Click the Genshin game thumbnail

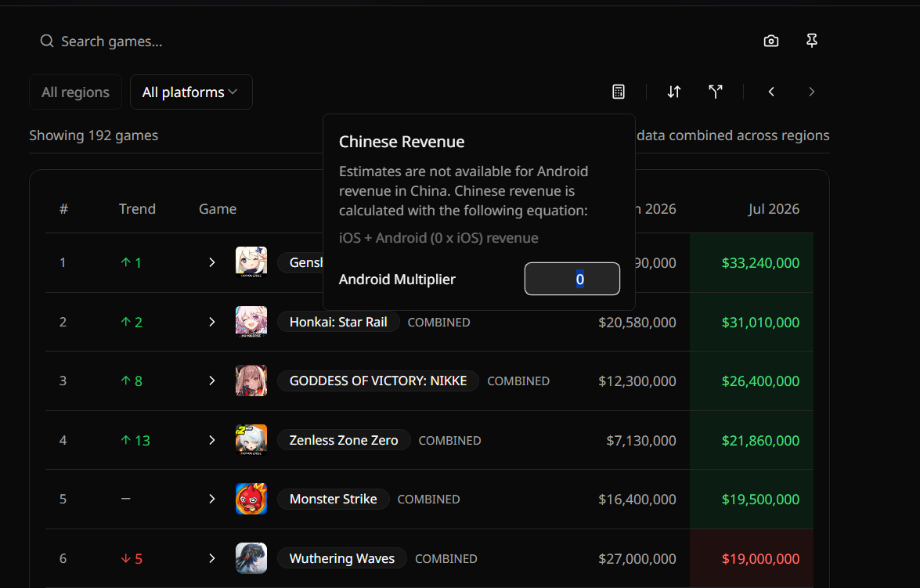251,262
